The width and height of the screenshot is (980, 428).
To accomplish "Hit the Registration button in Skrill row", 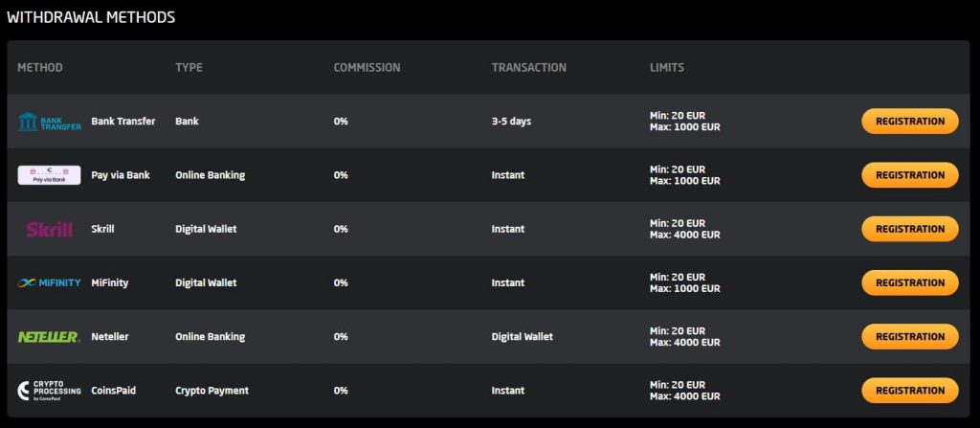I will click(909, 229).
